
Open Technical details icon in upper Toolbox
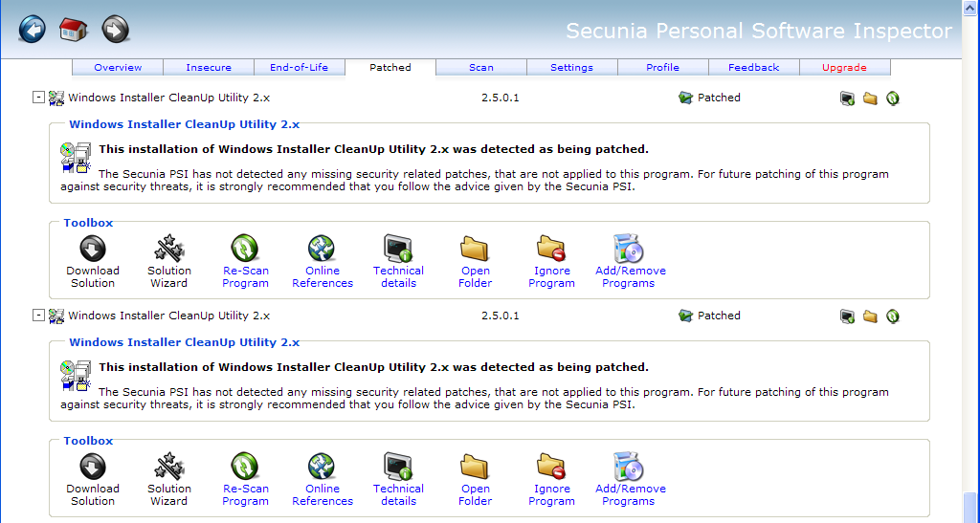click(398, 249)
